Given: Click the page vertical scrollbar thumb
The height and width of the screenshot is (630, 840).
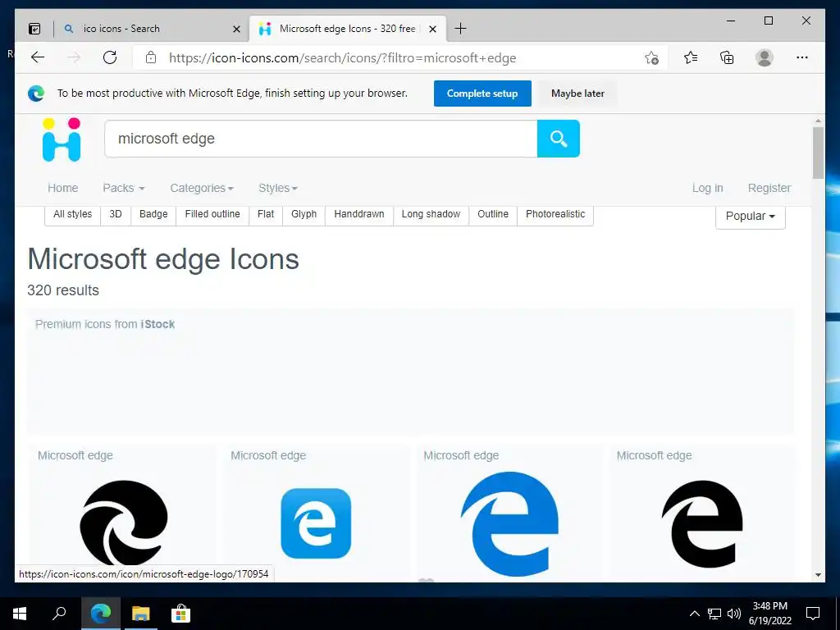Looking at the screenshot, I should click(x=818, y=153).
